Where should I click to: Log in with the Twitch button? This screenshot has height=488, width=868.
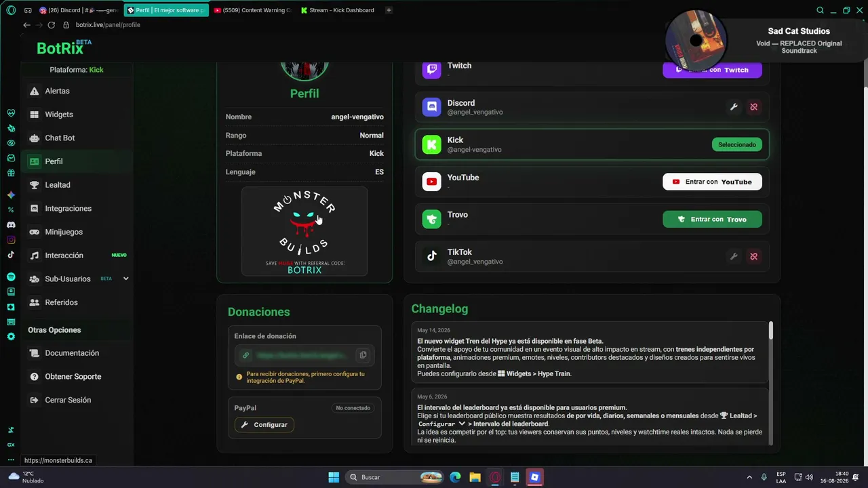(x=712, y=70)
